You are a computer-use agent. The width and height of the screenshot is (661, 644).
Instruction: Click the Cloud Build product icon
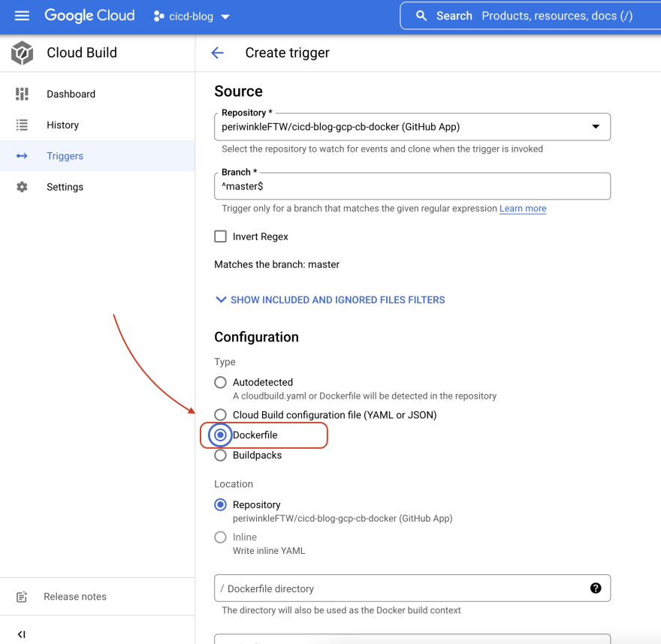[x=22, y=53]
